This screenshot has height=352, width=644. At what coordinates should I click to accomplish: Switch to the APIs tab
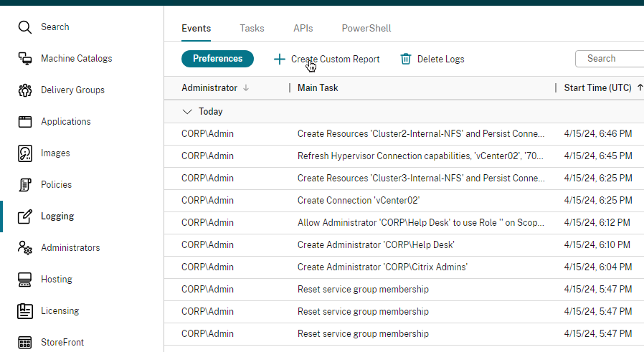point(303,29)
